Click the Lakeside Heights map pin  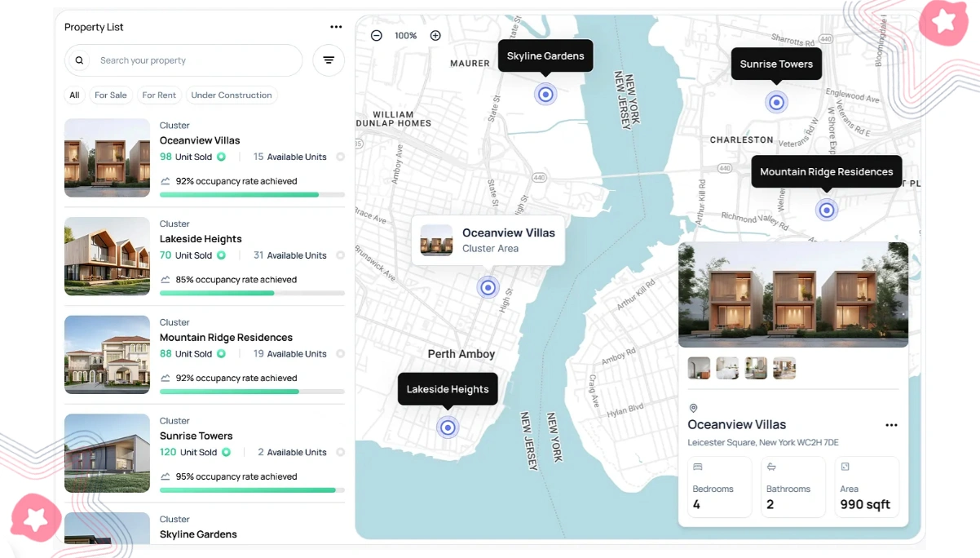tap(448, 427)
